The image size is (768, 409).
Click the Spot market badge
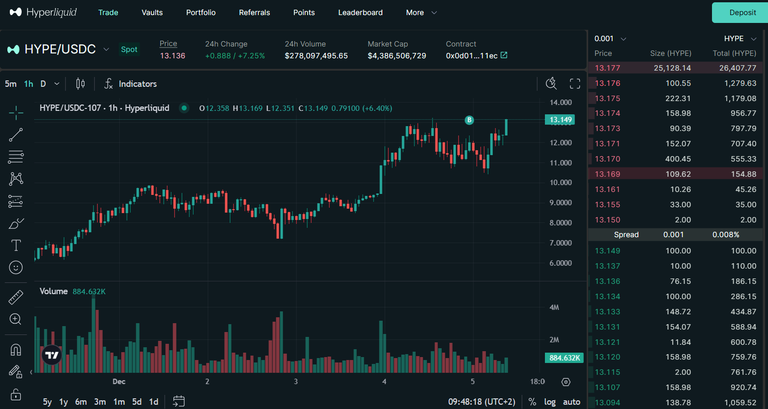129,49
